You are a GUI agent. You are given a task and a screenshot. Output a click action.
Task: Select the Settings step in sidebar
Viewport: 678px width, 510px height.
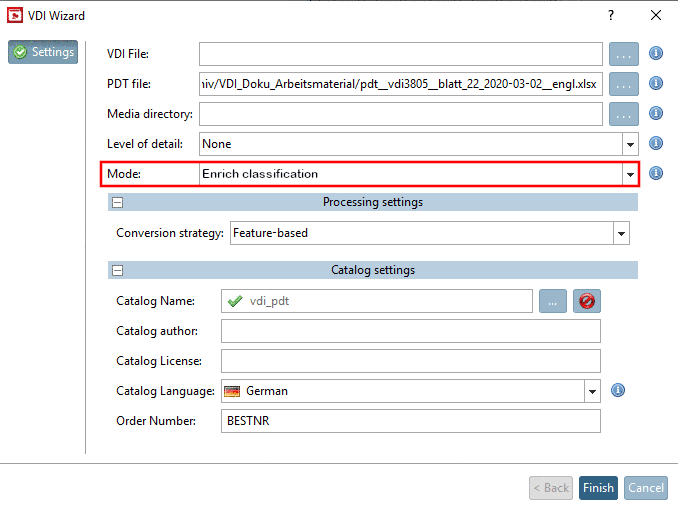point(43,52)
